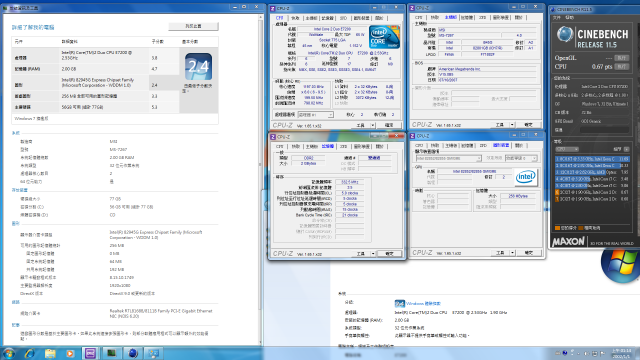Image resolution: width=640 pixels, height=360 pixels.
Task: Open the system clock in the tray
Action: click(x=621, y=353)
